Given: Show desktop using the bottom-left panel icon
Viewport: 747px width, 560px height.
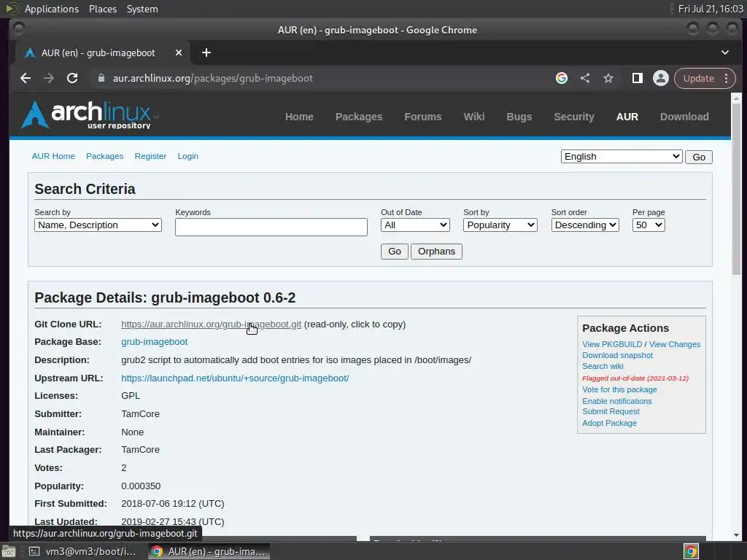Looking at the screenshot, I should (x=9, y=552).
